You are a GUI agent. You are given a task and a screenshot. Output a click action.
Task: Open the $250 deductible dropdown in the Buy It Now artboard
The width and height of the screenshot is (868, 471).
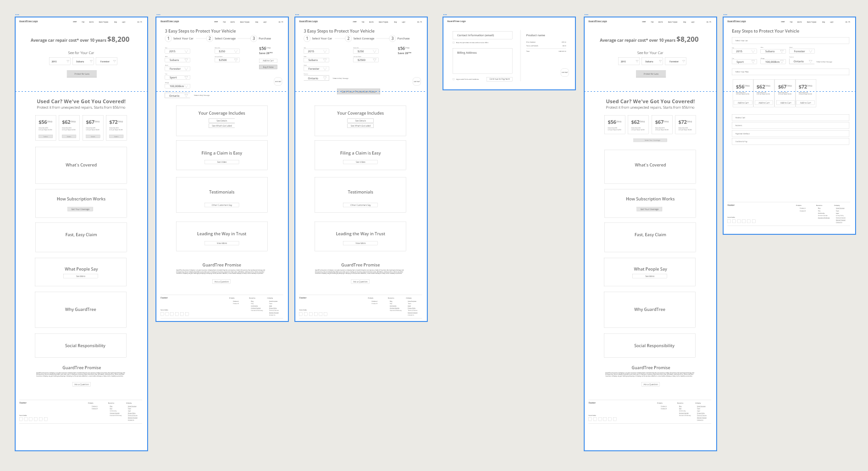pos(227,51)
